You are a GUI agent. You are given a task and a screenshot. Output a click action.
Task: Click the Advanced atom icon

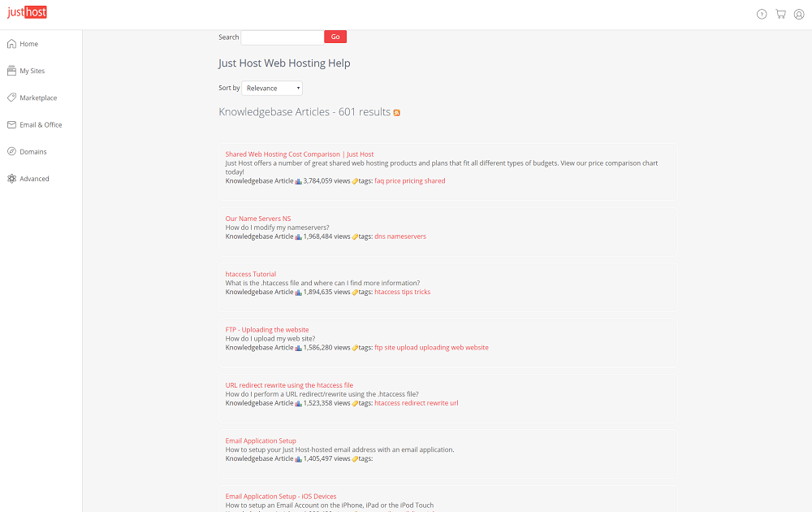pos(11,179)
